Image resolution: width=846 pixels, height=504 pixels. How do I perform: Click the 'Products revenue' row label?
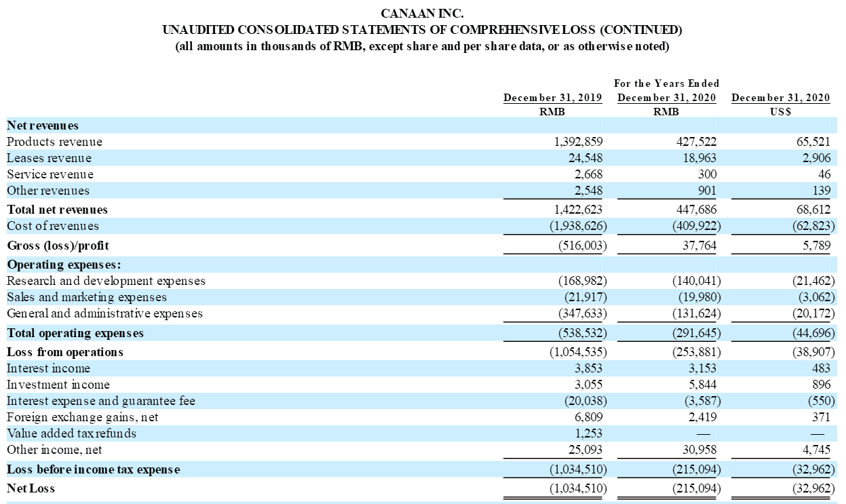point(54,142)
